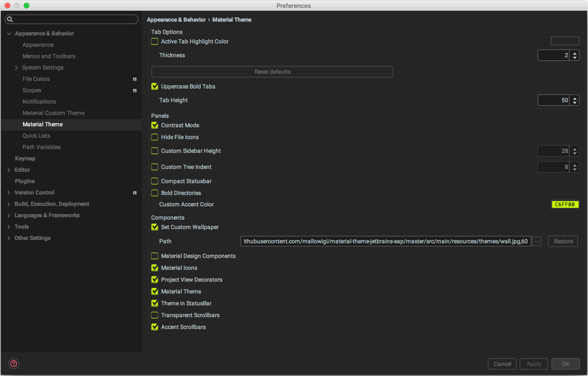Click the project-level icon beside Scopes
Image resolution: width=588 pixels, height=376 pixels.
(135, 90)
